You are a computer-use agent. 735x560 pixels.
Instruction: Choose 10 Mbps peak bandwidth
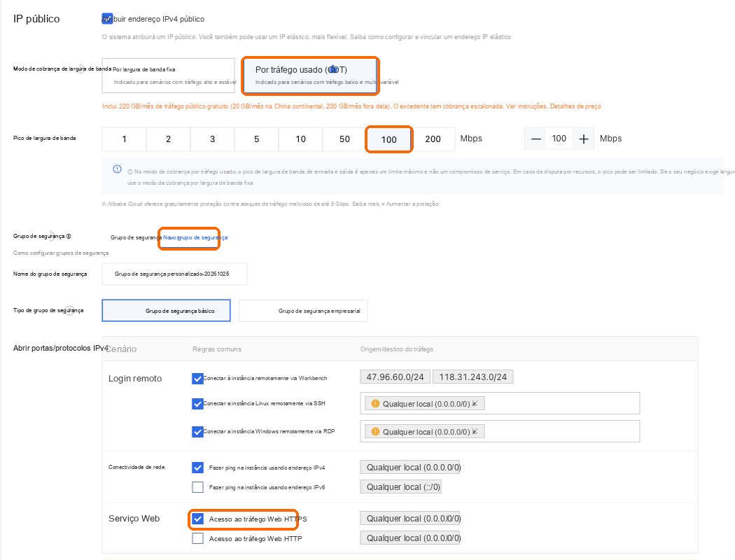(x=300, y=139)
